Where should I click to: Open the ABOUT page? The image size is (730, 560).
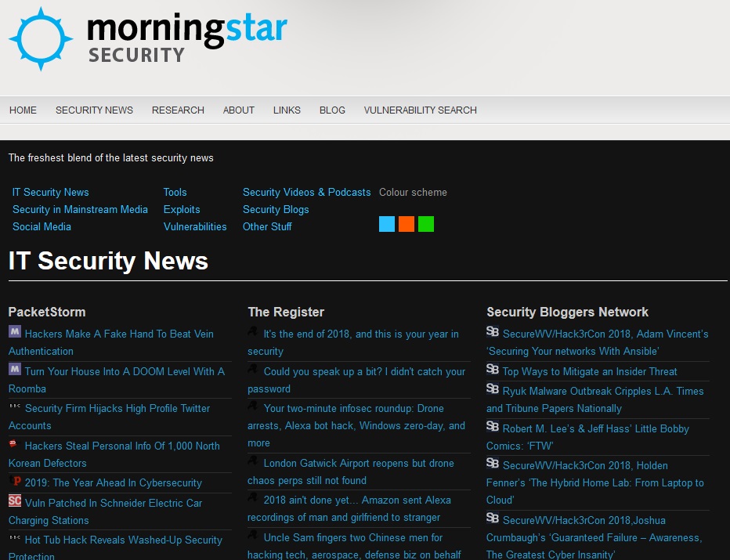pyautogui.click(x=238, y=110)
